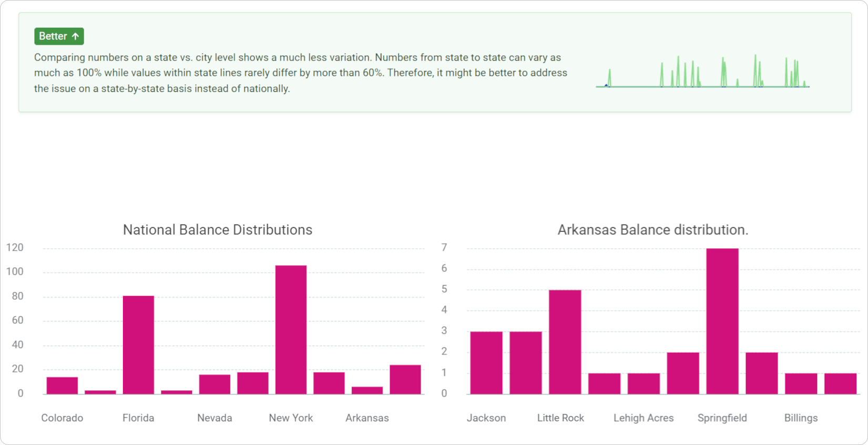Select the Springfield bar in the Arkansas chart
Viewport: 868px width, 445px height.
[722, 321]
